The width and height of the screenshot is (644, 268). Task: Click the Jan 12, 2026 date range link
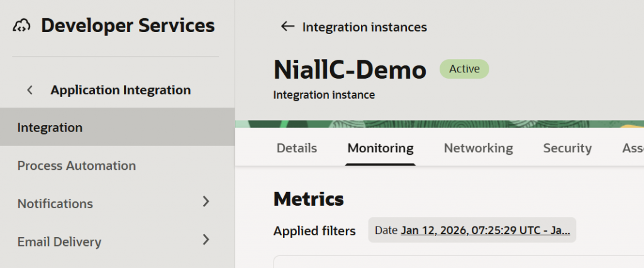pyautogui.click(x=486, y=230)
